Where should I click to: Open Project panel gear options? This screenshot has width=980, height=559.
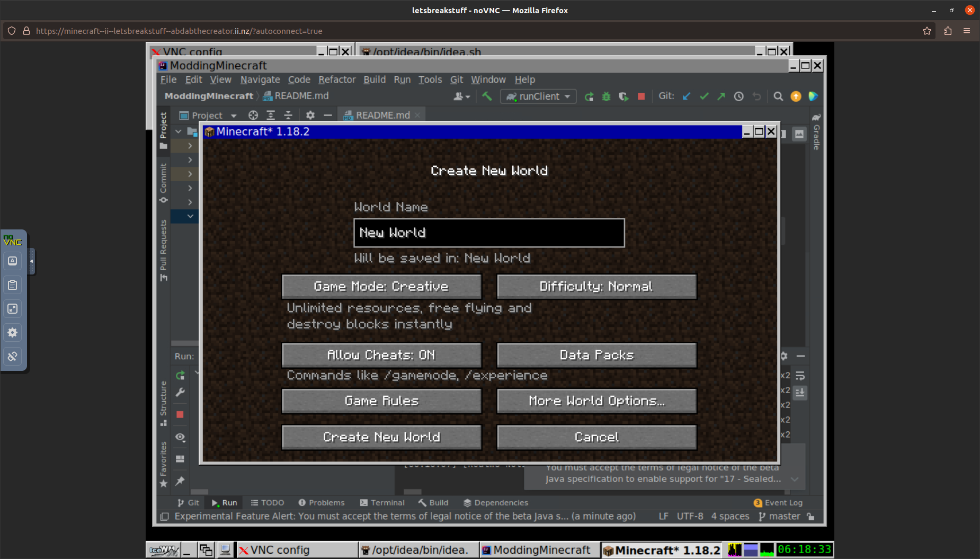click(x=310, y=116)
